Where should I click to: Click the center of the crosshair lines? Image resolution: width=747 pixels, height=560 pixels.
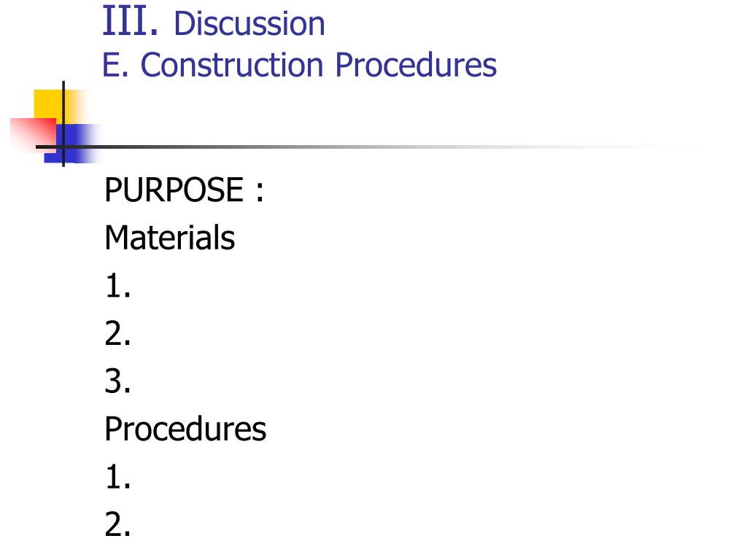[x=63, y=147]
